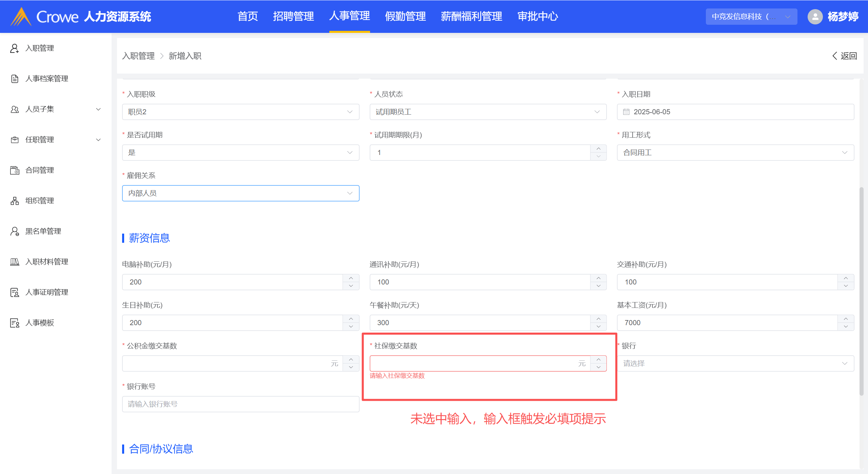The image size is (868, 474).
Task: Open 审批中心 in top navigation
Action: 538,16
